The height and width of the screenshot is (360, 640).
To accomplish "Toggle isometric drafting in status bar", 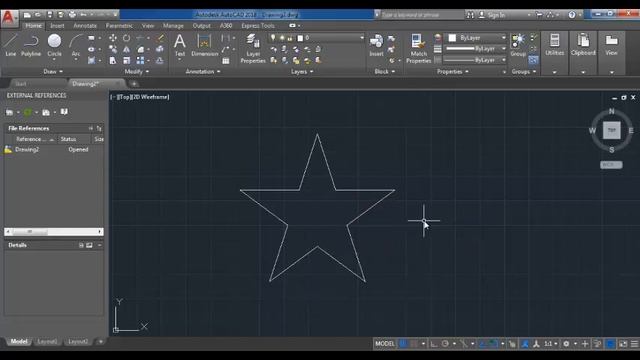I will (464, 344).
